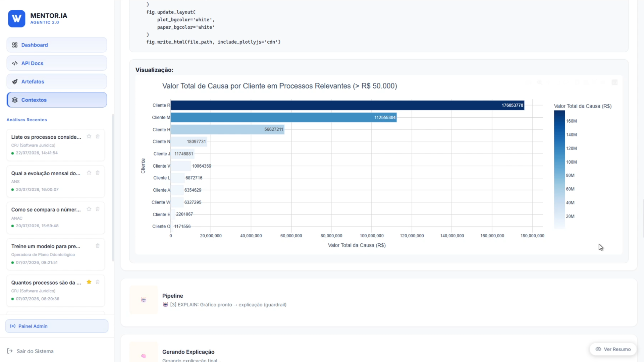The image size is (644, 362).
Task: Click the Pipeline step avatar icon
Action: point(144,300)
